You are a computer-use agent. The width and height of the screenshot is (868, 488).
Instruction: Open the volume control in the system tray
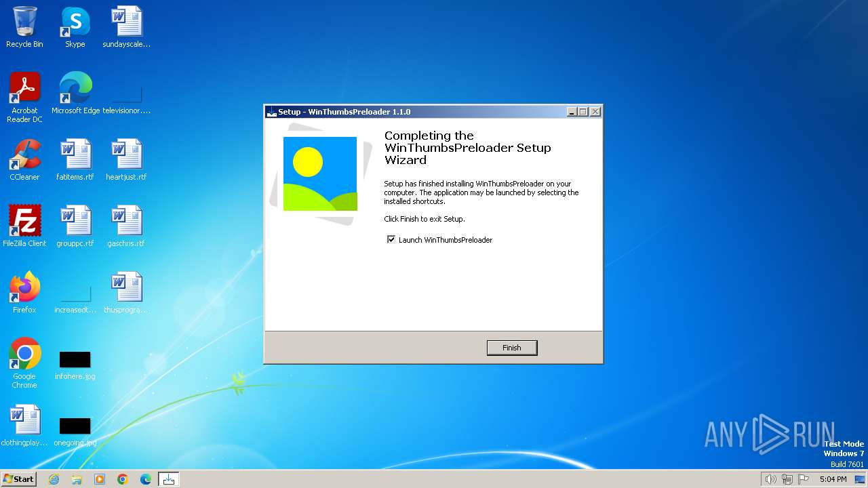pos(770,479)
